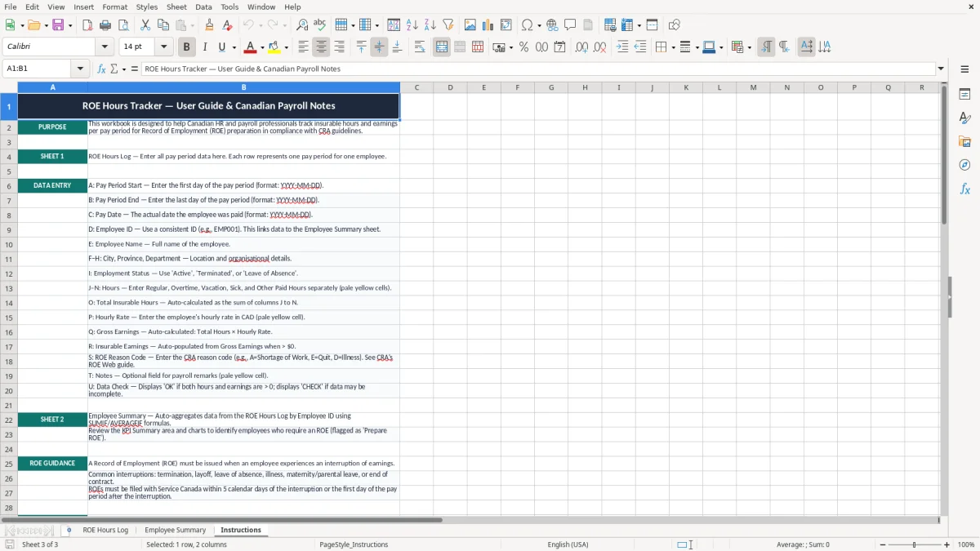Insert Image icon in toolbar

(x=470, y=25)
